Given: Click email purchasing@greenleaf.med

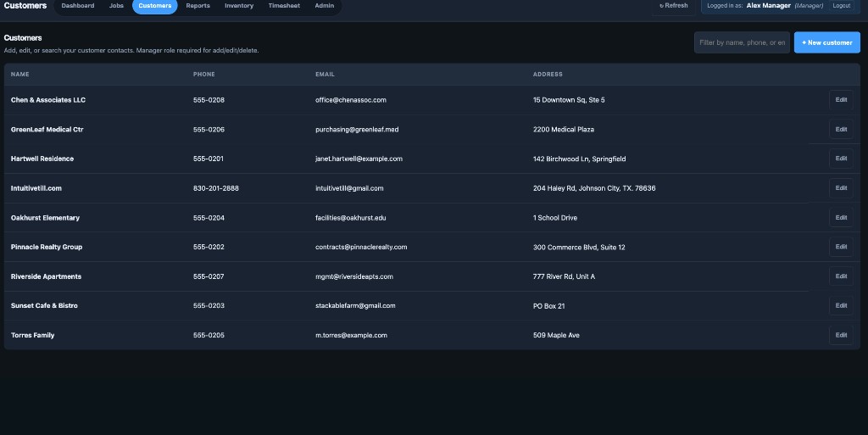Looking at the screenshot, I should [x=357, y=130].
